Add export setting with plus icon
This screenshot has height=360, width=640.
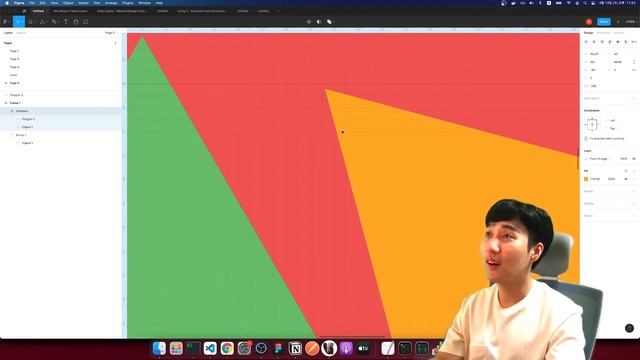click(634, 216)
